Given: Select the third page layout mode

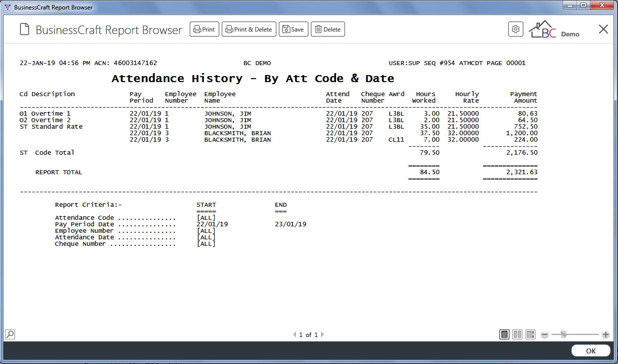Looking at the screenshot, I should pyautogui.click(x=530, y=334).
